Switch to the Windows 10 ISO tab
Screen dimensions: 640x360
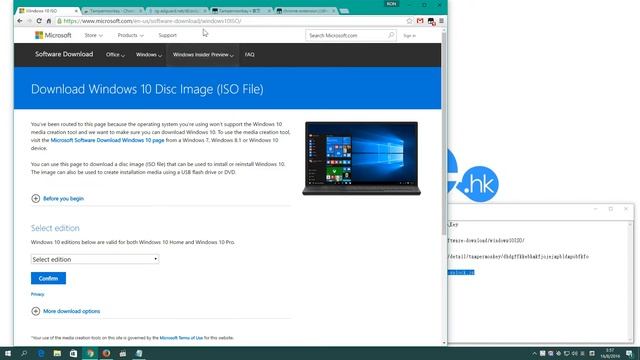[x=46, y=11]
